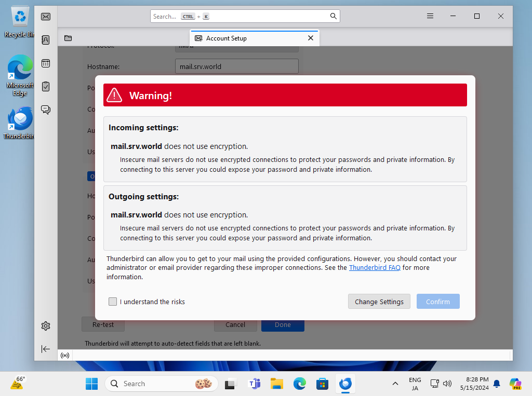Open the Mail space in Thunderbird sidebar

click(46, 17)
